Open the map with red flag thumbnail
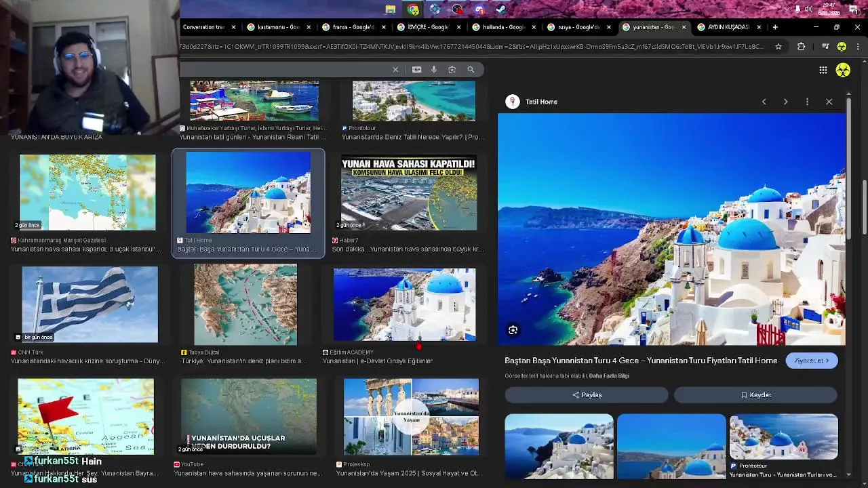The width and height of the screenshot is (868, 488). [86, 416]
